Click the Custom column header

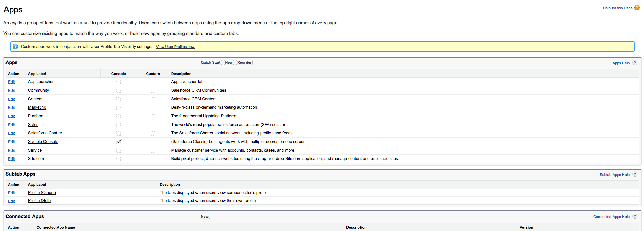[x=153, y=74]
